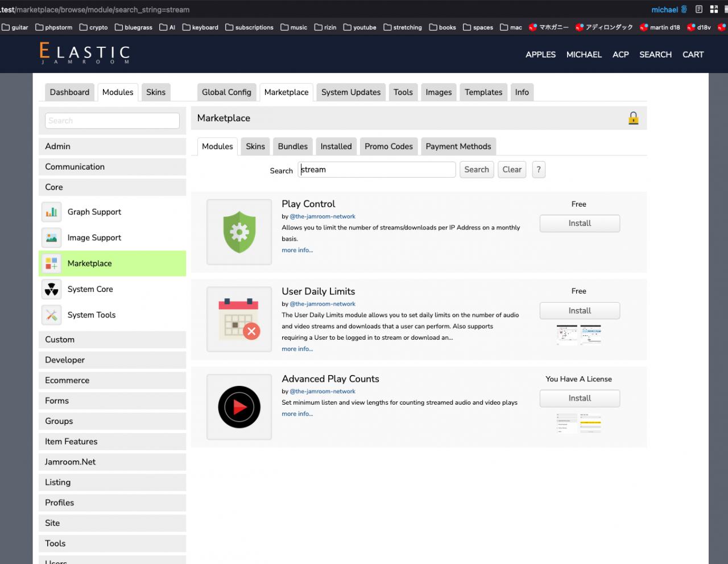728x564 pixels.
Task: Switch to the Bundles tab
Action: tap(292, 146)
